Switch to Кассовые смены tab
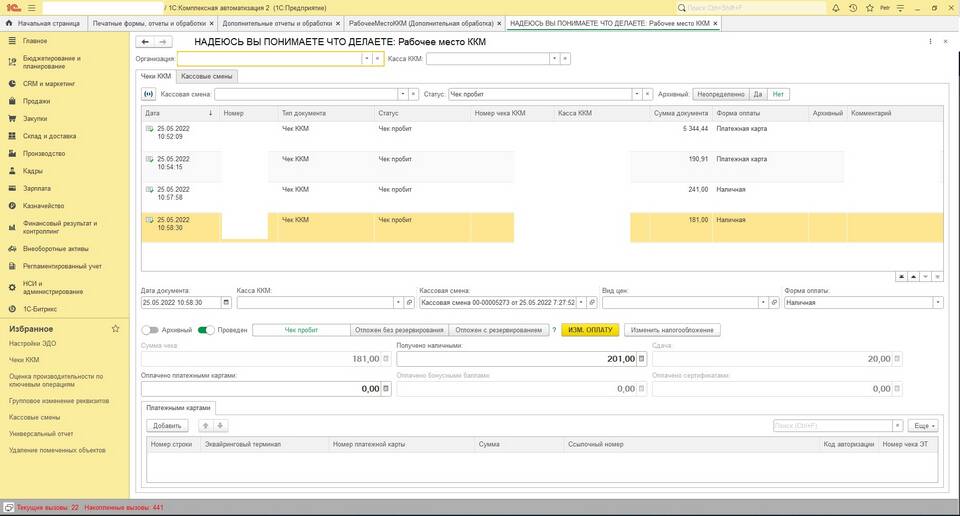The height and width of the screenshot is (516, 960). point(206,77)
